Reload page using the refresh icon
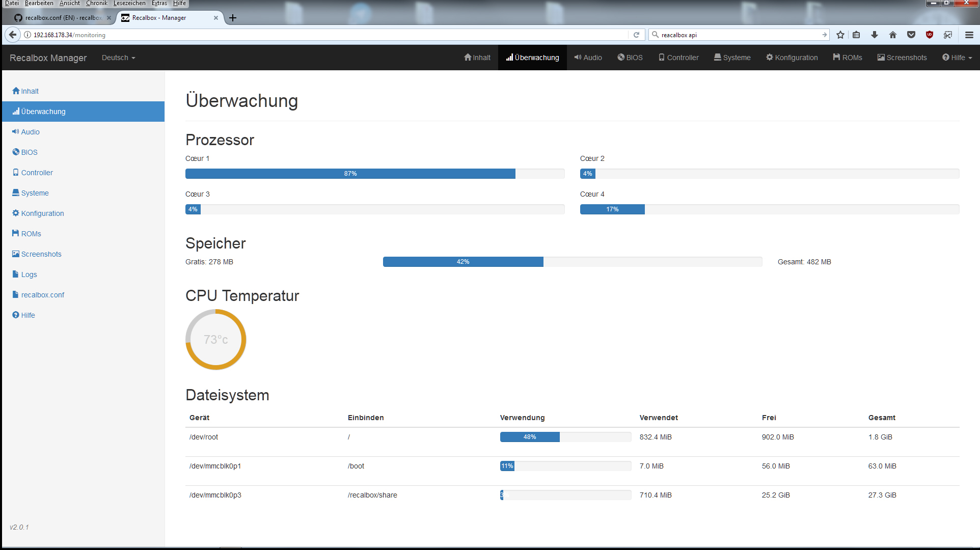Viewport: 980px width, 550px height. 636,35
